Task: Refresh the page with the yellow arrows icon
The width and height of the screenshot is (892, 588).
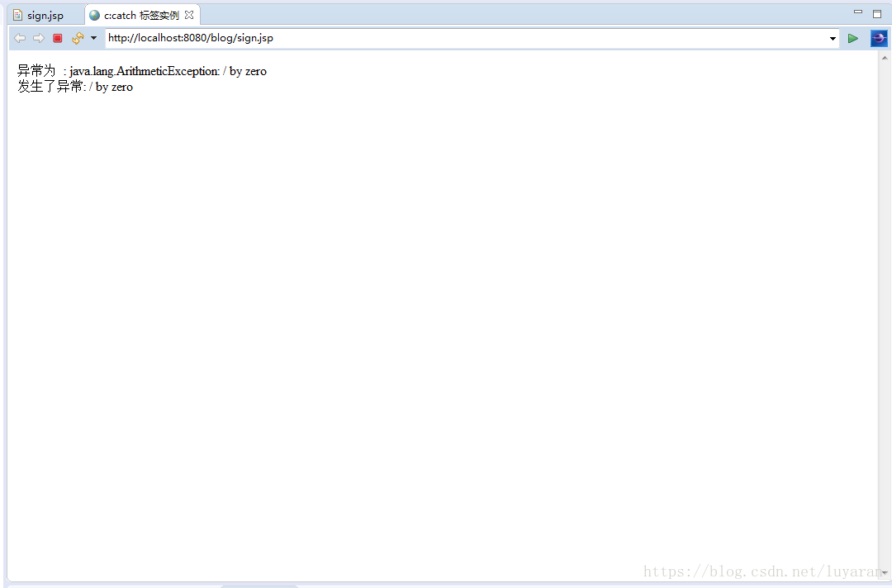Action: pos(78,38)
